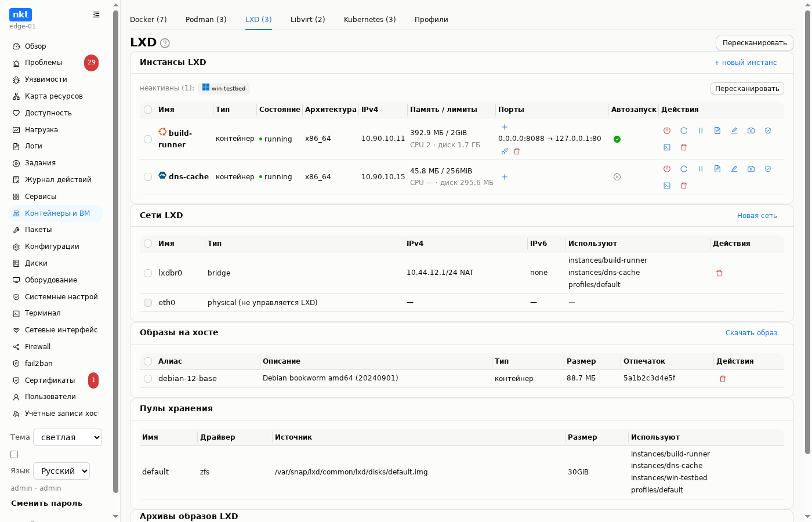The height and width of the screenshot is (522, 812).
Task: Stop the dns-cache instance
Action: click(667, 169)
